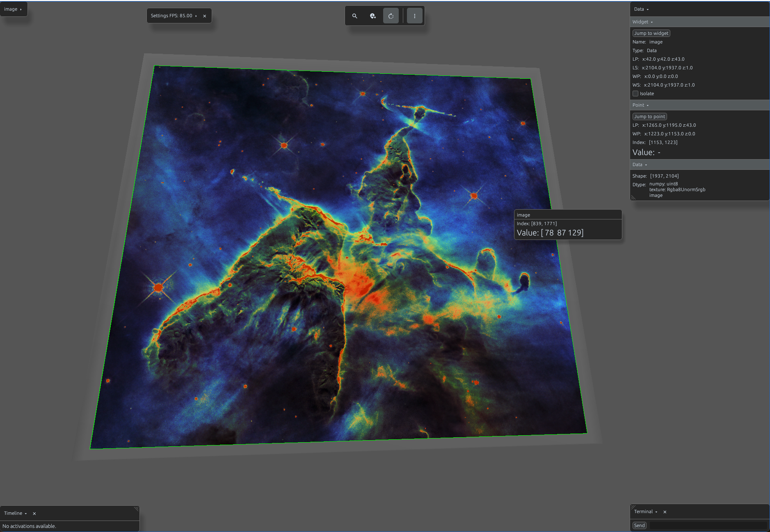The width and height of the screenshot is (770, 532).
Task: Toggle the rotate view icon
Action: pyautogui.click(x=391, y=16)
